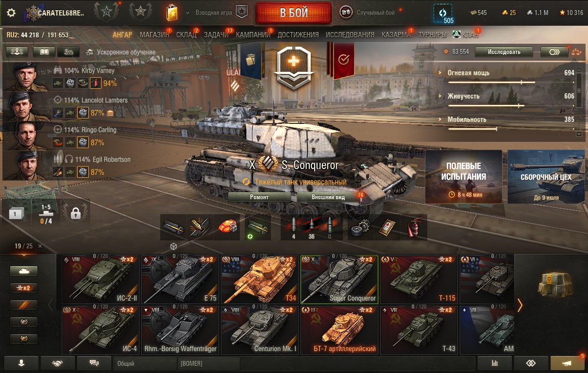Click the vehicle comparison scales icon
This screenshot has height=373, width=588.
576,52
